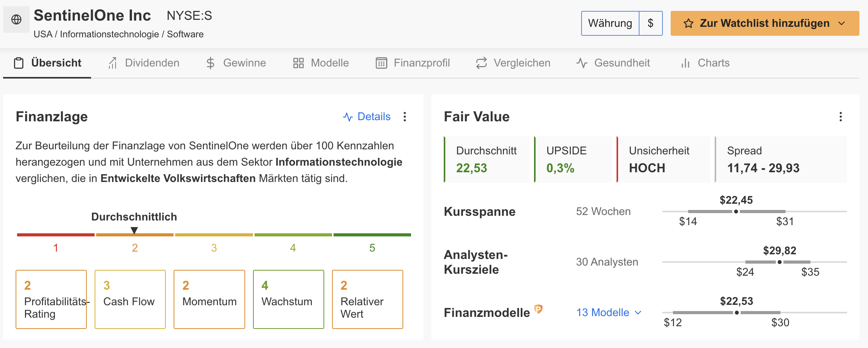Image resolution: width=868 pixels, height=348 pixels.
Task: Click the dark green segment labeled 5
Action: click(x=372, y=235)
